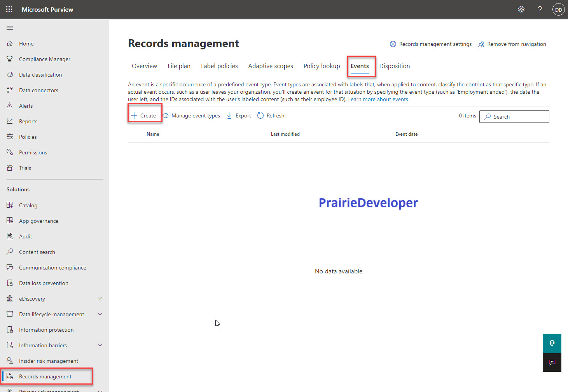The width and height of the screenshot is (568, 392).
Task: Sort by the Event date column header
Action: [x=407, y=134]
